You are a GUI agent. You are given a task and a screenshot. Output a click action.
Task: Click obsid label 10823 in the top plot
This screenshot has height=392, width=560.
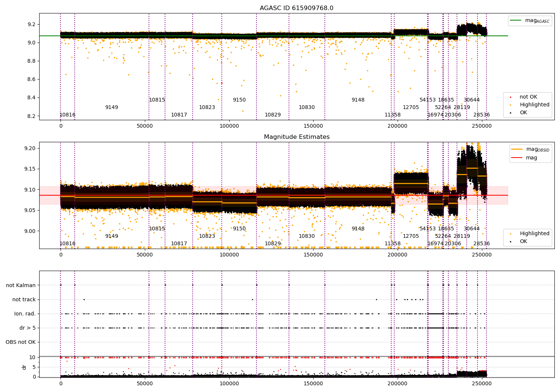pos(207,108)
